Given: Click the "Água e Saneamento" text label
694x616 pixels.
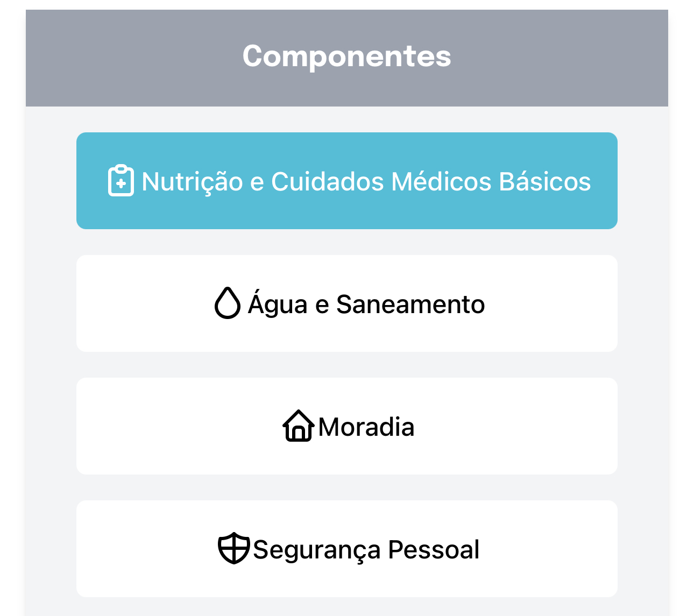Looking at the screenshot, I should tap(366, 305).
